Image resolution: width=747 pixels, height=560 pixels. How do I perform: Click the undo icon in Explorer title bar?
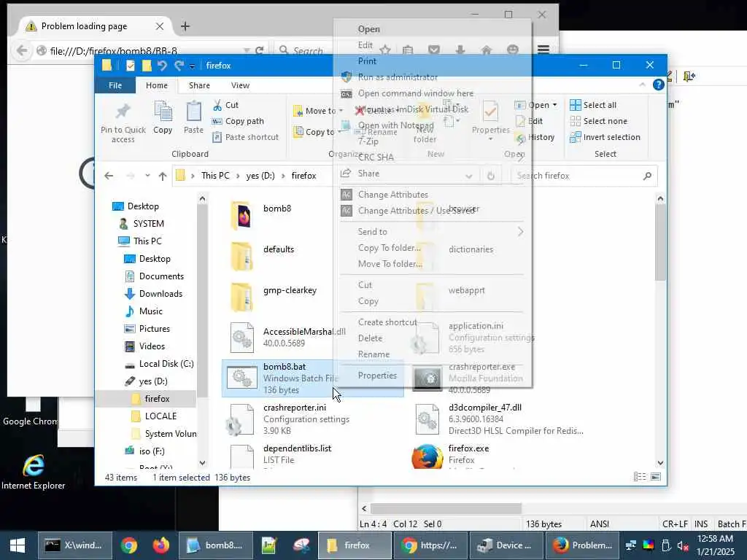(162, 65)
